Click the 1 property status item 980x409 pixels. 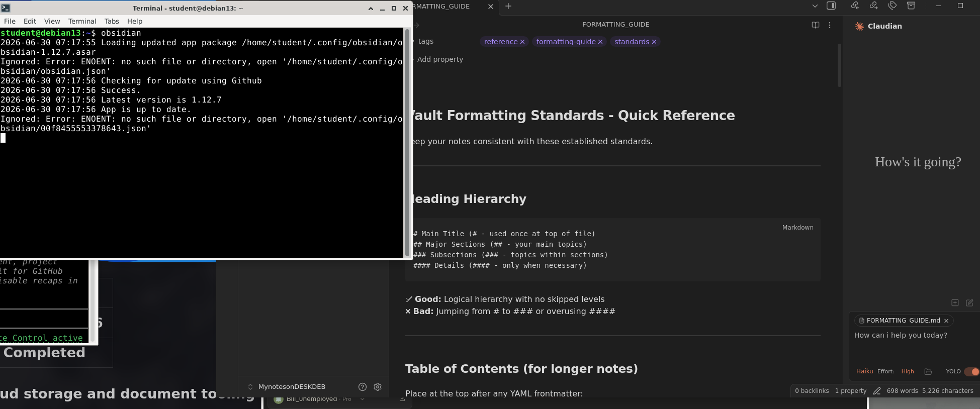851,391
